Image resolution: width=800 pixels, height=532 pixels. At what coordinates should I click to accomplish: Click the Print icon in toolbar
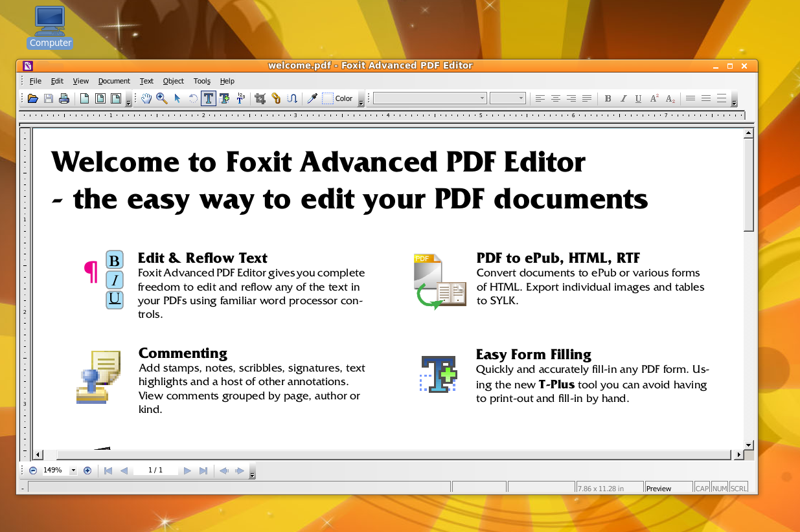coord(64,98)
